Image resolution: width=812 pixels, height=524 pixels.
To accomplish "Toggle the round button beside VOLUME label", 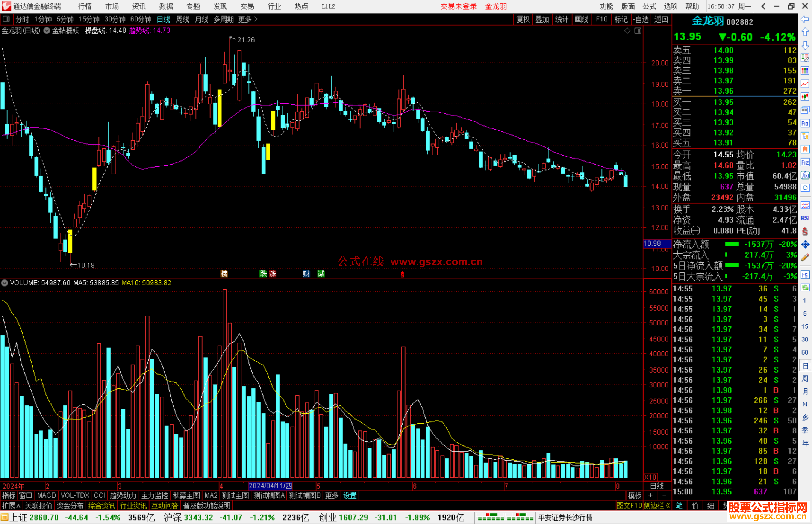I will [x=5, y=283].
